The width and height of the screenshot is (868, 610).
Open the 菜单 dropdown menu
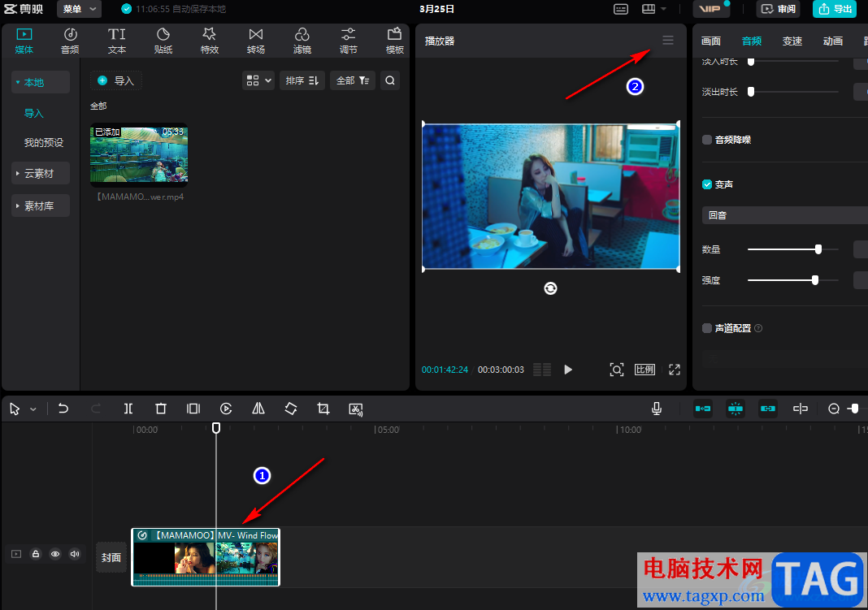tap(79, 9)
